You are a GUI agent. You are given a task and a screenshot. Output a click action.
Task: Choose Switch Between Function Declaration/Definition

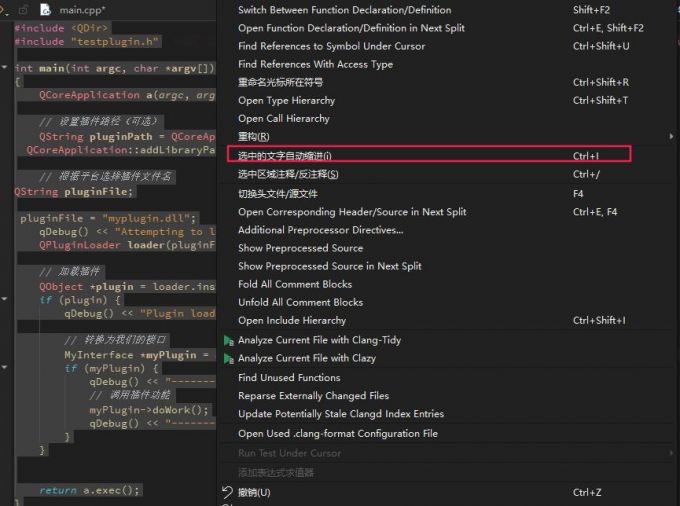tap(344, 10)
